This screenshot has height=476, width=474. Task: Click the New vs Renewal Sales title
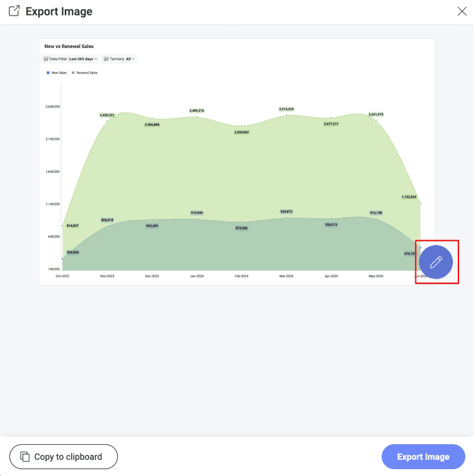point(69,46)
